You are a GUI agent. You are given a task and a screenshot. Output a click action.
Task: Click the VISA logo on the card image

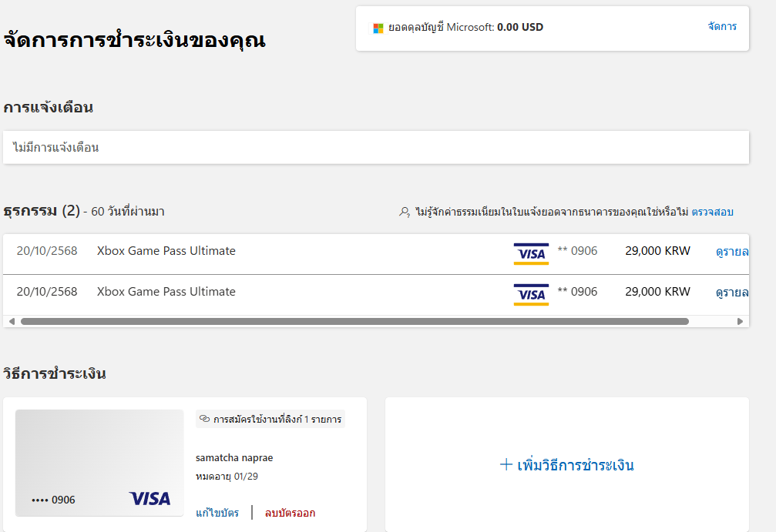click(x=149, y=498)
